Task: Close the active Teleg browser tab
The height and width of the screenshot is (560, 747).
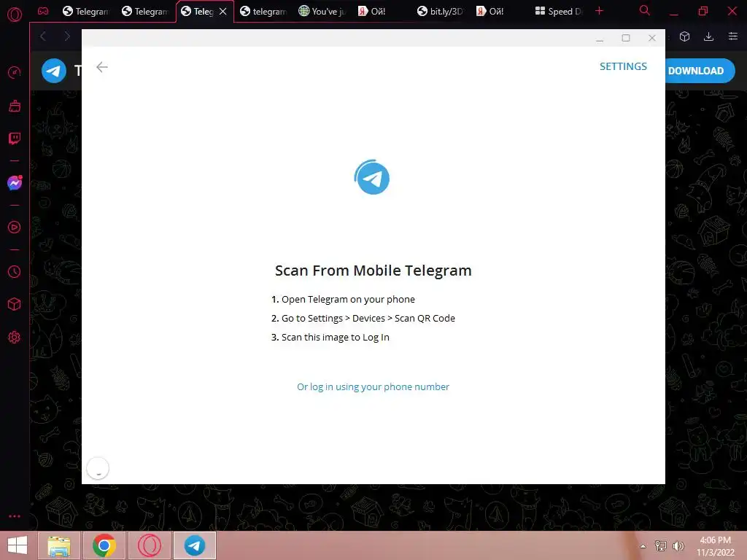Action: tap(223, 12)
